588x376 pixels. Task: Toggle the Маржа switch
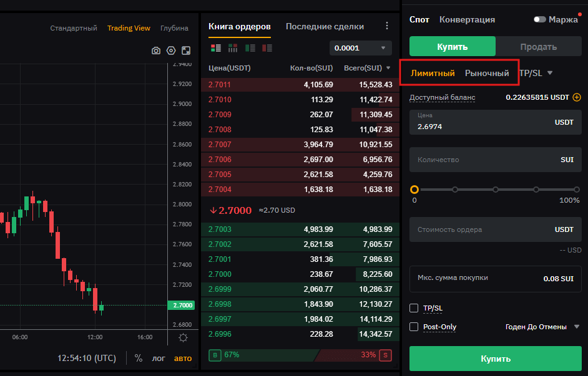click(x=540, y=19)
